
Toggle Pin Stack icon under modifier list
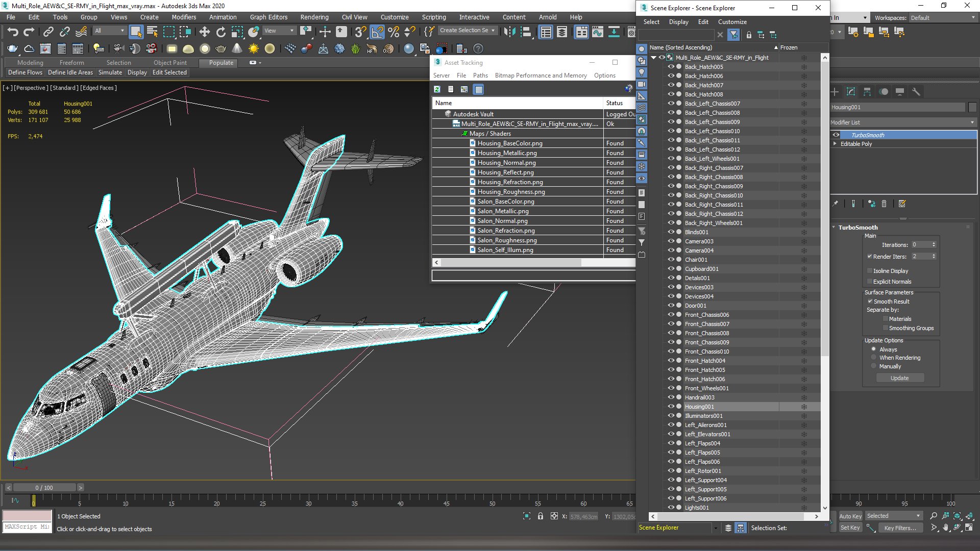[x=836, y=204]
